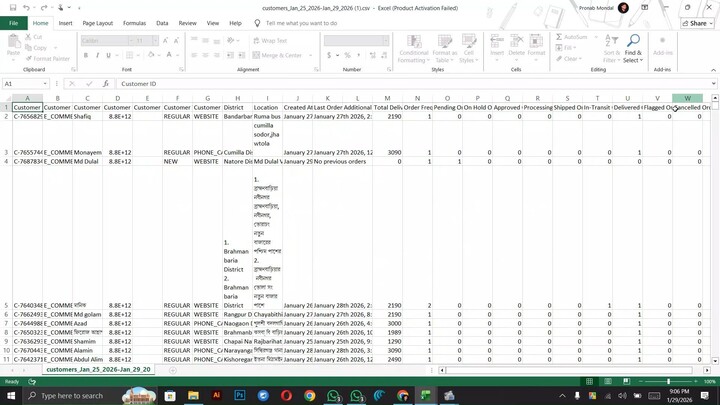Click the Increase Font Size icon
This screenshot has height=405, width=720.
[x=165, y=41]
